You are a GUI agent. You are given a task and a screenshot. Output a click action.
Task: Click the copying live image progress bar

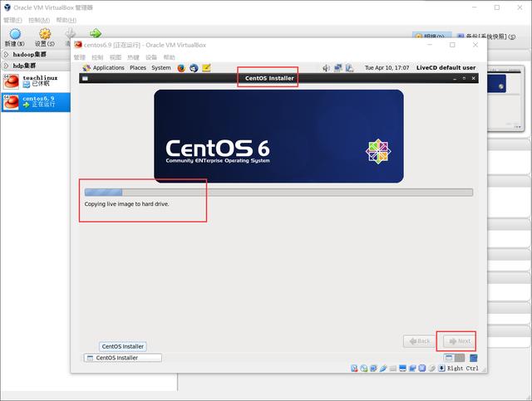(x=278, y=193)
